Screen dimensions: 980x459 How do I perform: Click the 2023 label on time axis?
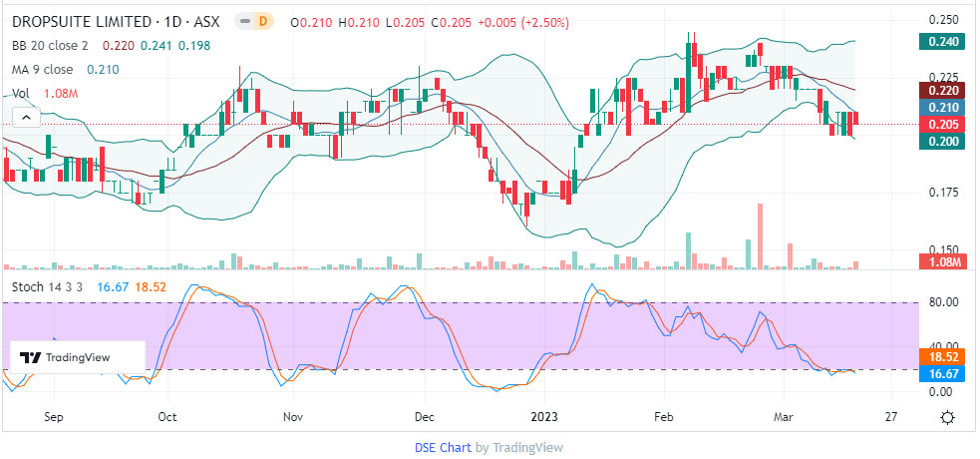[546, 416]
